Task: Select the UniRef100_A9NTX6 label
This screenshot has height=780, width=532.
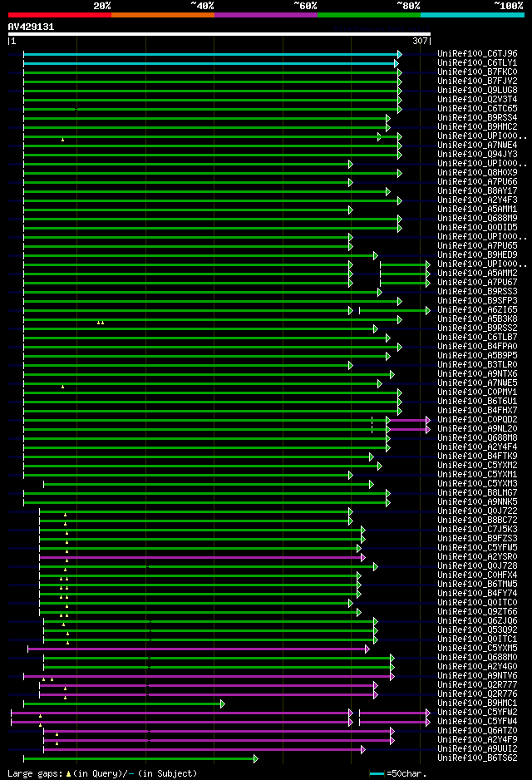Action: [477, 373]
